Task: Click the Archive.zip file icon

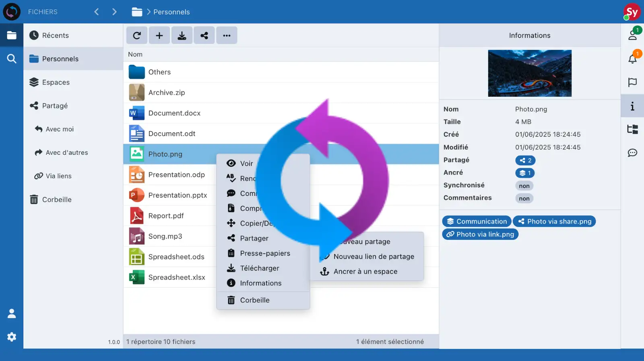Action: [x=136, y=92]
